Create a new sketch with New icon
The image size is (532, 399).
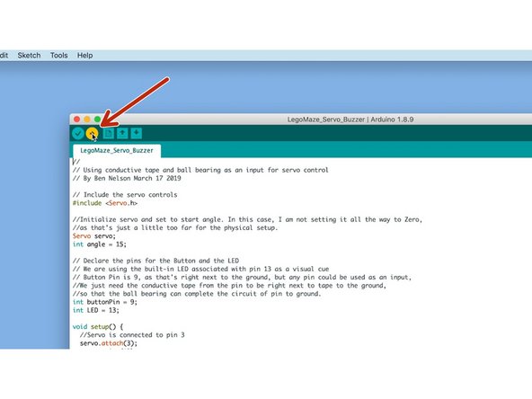[109, 133]
